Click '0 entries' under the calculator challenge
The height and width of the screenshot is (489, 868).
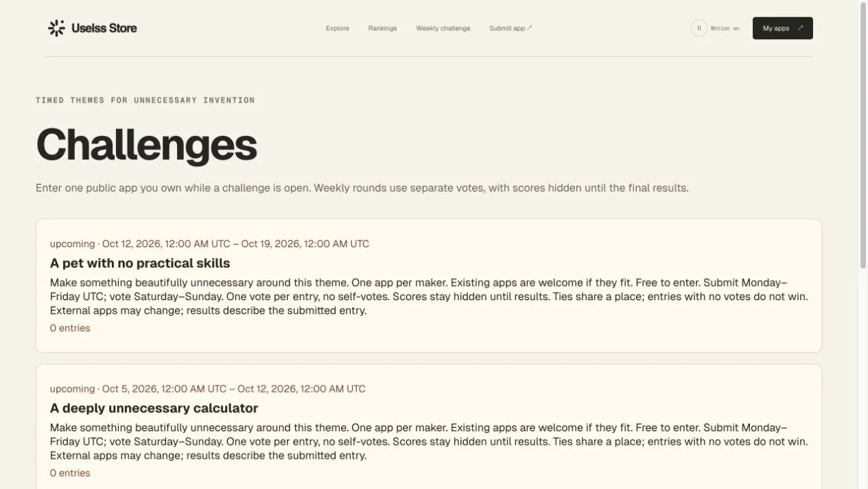click(x=70, y=473)
